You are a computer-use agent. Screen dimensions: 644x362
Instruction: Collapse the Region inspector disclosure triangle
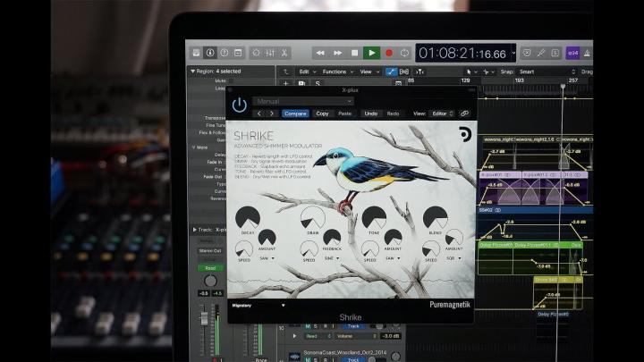coord(192,72)
